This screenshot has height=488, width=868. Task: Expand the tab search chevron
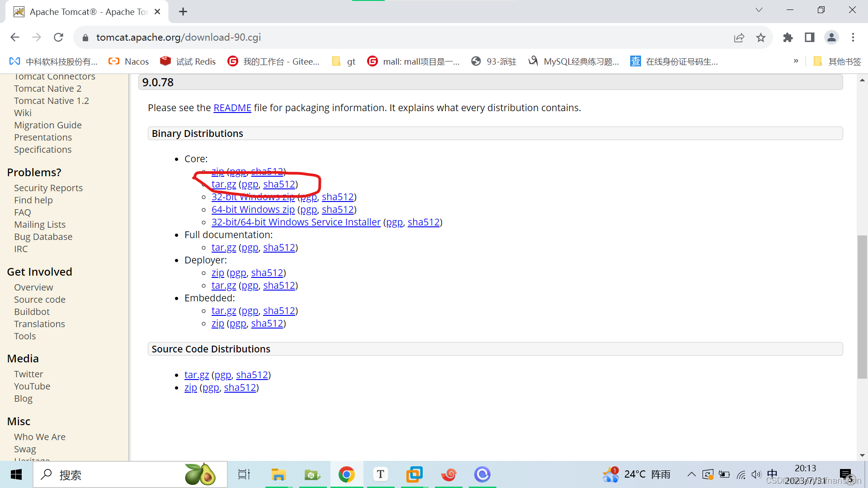click(759, 10)
